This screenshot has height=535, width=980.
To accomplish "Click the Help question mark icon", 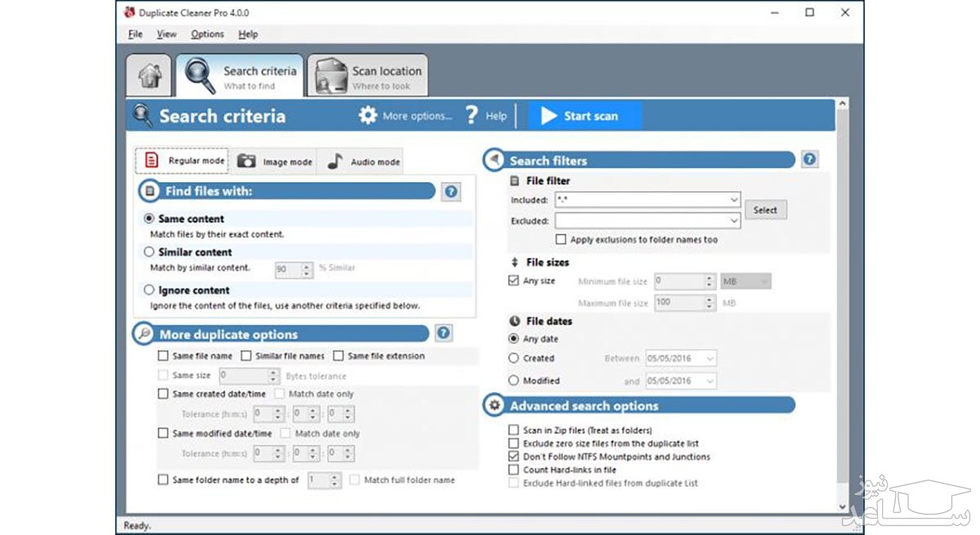I will 472,116.
